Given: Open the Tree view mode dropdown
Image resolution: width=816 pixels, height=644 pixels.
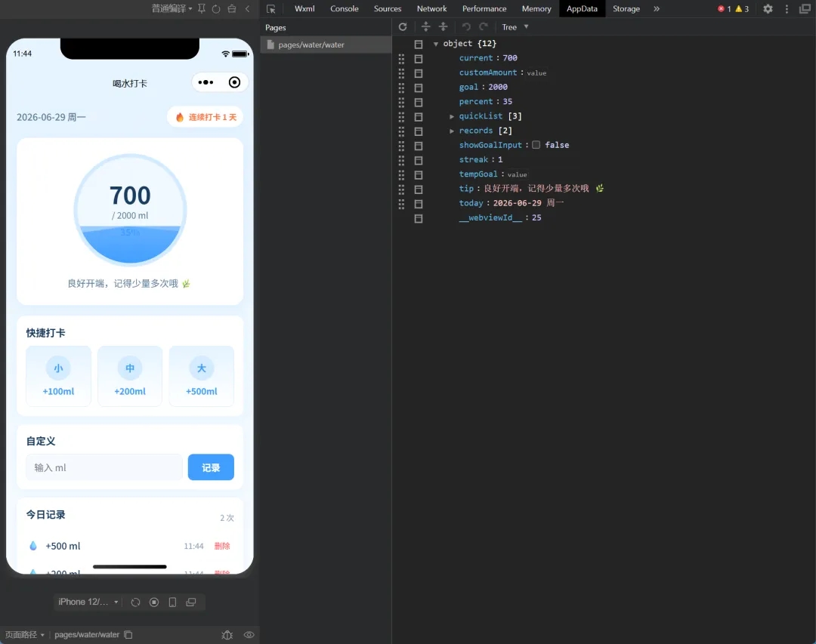Looking at the screenshot, I should point(515,27).
